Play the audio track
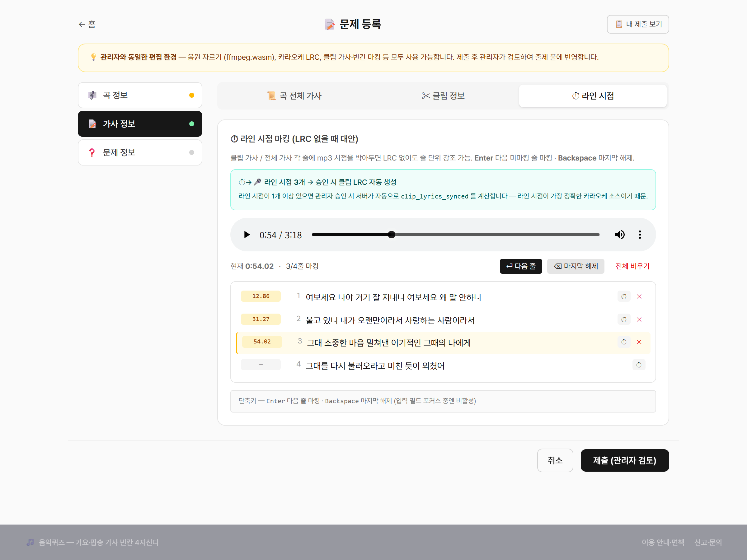The height and width of the screenshot is (560, 747). coord(247,235)
